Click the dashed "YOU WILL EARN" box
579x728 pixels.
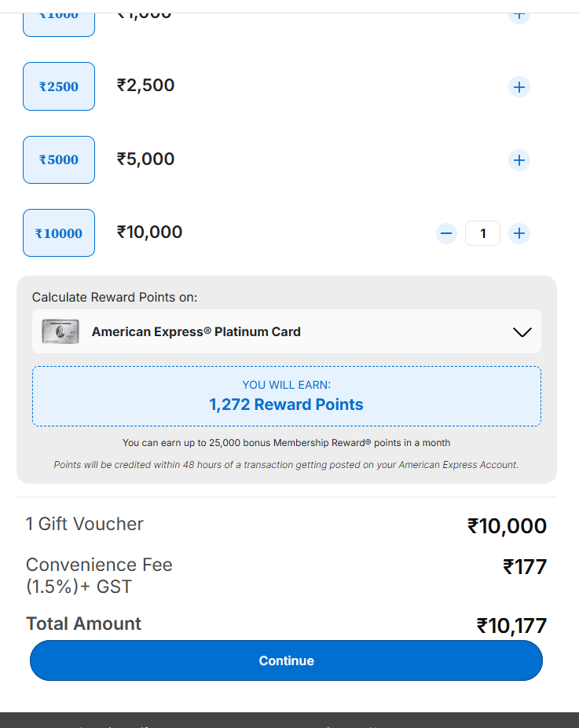286,394
